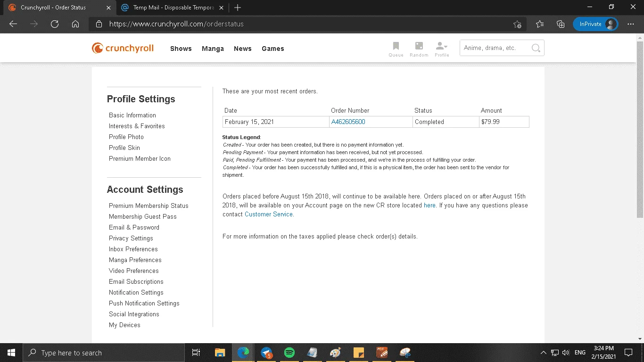644x362 pixels.
Task: Open the Queue bookmark icon
Action: 396,49
